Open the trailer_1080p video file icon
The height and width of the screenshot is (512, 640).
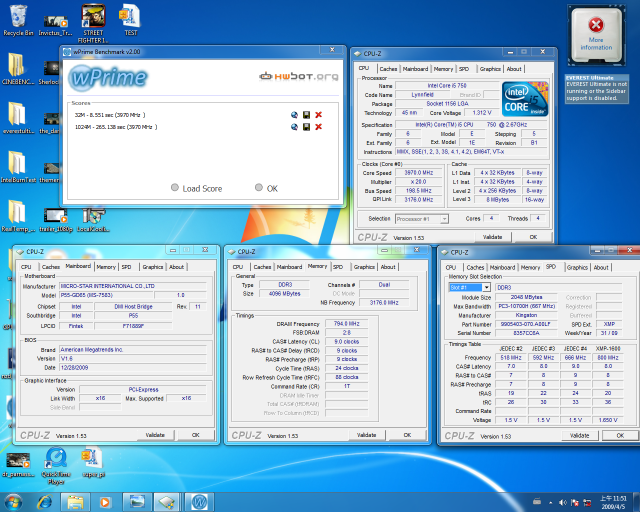tap(56, 220)
